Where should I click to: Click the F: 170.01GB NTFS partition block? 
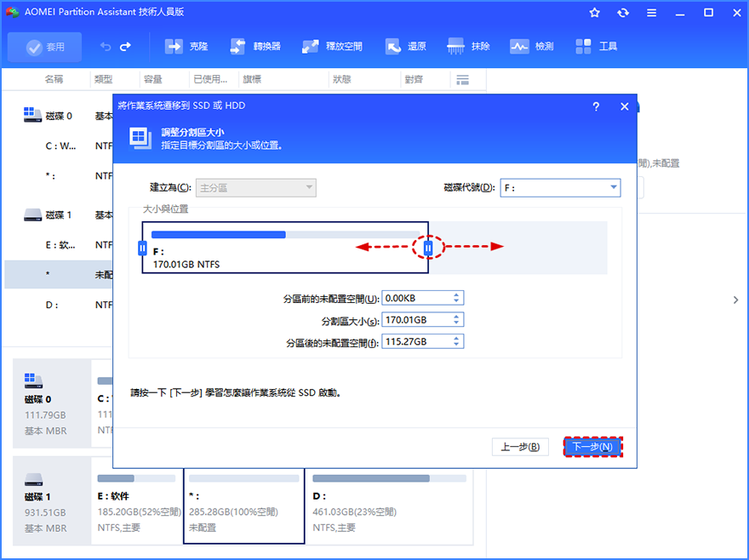tap(285, 248)
